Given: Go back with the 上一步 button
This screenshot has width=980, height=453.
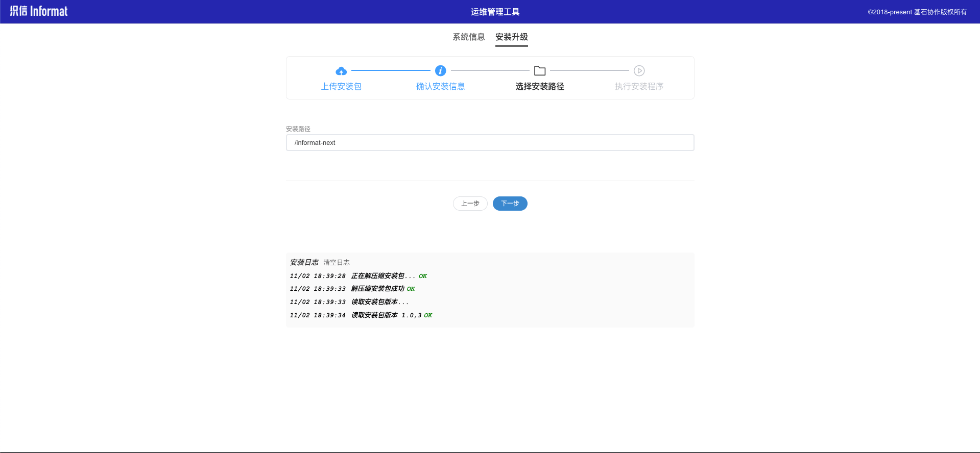Looking at the screenshot, I should point(470,204).
